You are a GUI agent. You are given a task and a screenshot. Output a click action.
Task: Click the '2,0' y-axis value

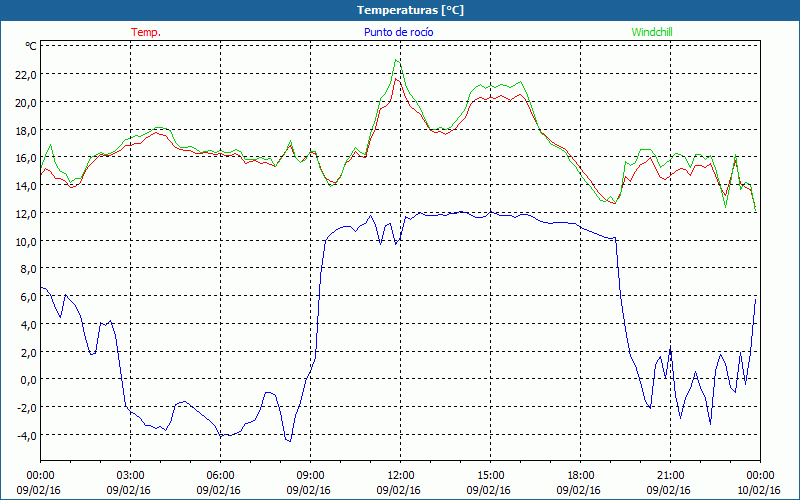29,353
